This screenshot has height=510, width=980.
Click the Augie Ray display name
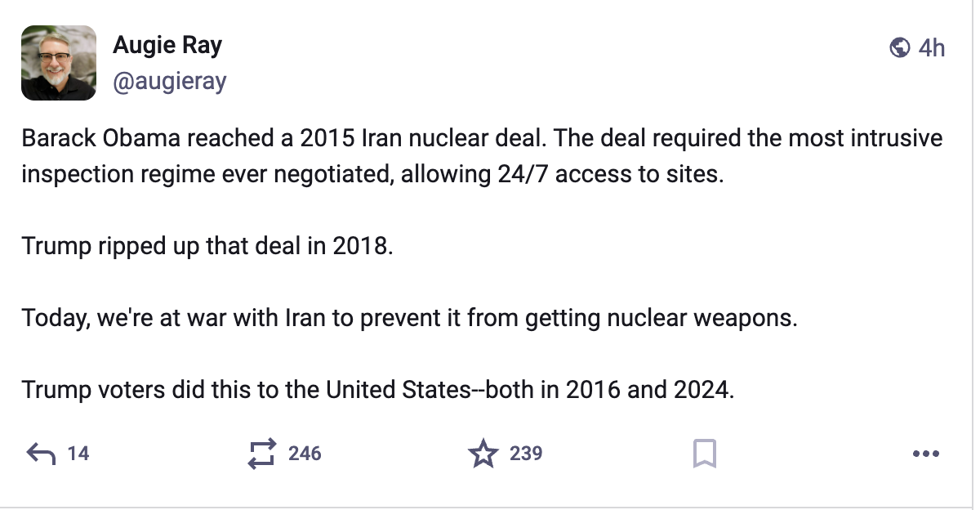[167, 46]
